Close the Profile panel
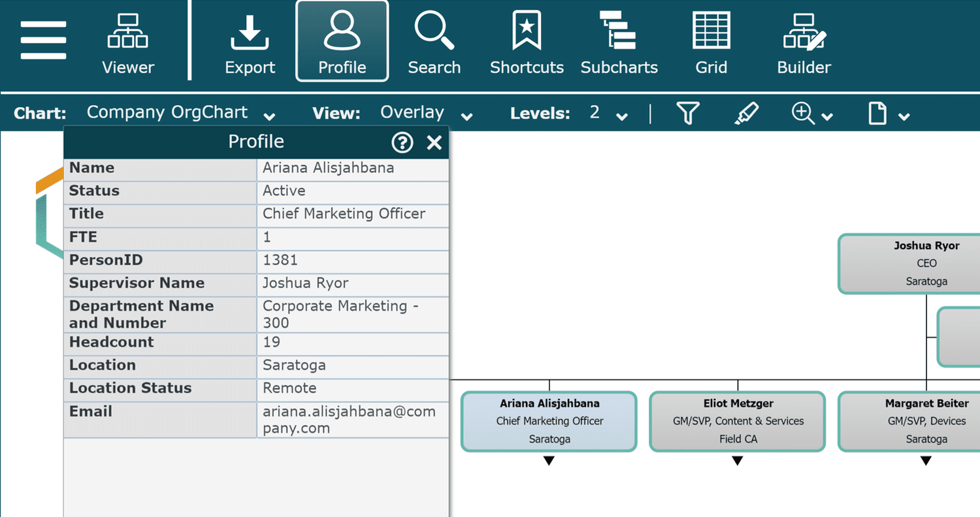The width and height of the screenshot is (980, 517). (434, 142)
